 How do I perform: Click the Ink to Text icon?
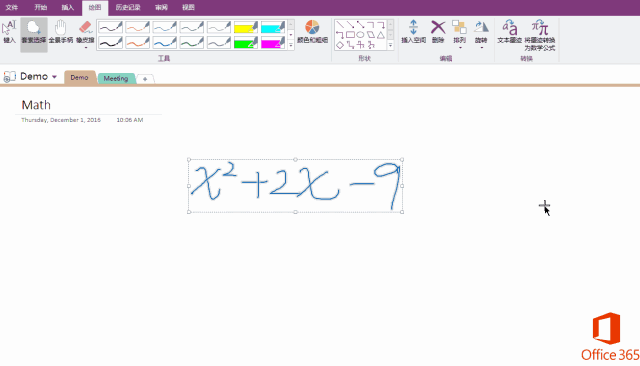[x=509, y=32]
